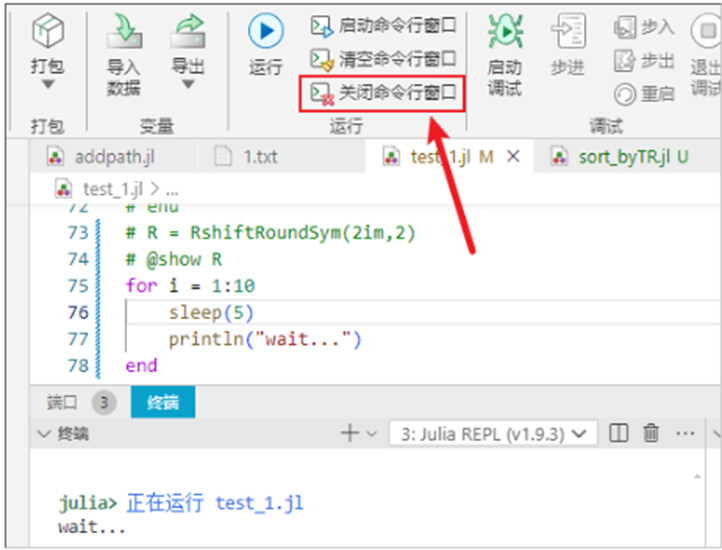Image resolution: width=722 pixels, height=550 pixels.
Task: Click the 'for i = 1:10' line
Action: (190, 286)
